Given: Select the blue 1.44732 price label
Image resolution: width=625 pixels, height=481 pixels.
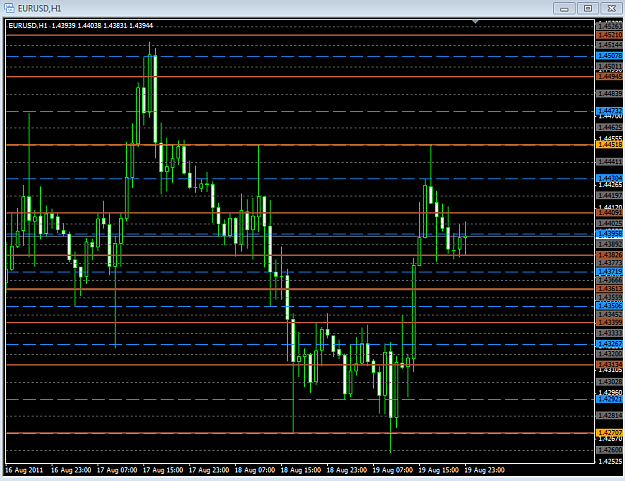Looking at the screenshot, I should coord(610,111).
